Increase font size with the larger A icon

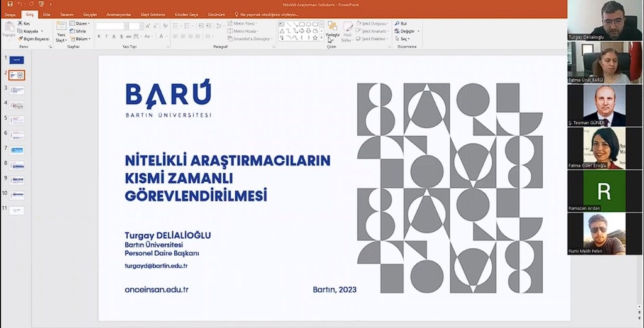click(x=148, y=26)
